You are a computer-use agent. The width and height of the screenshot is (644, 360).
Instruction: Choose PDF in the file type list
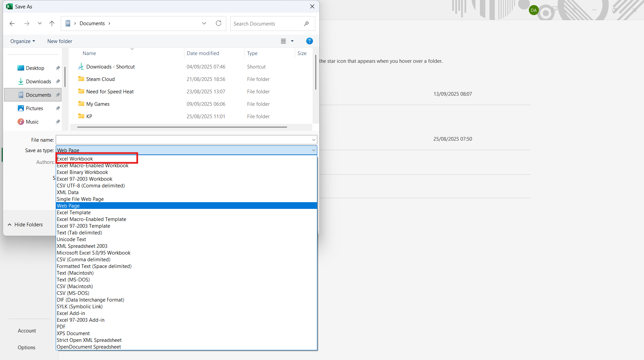[x=61, y=327]
